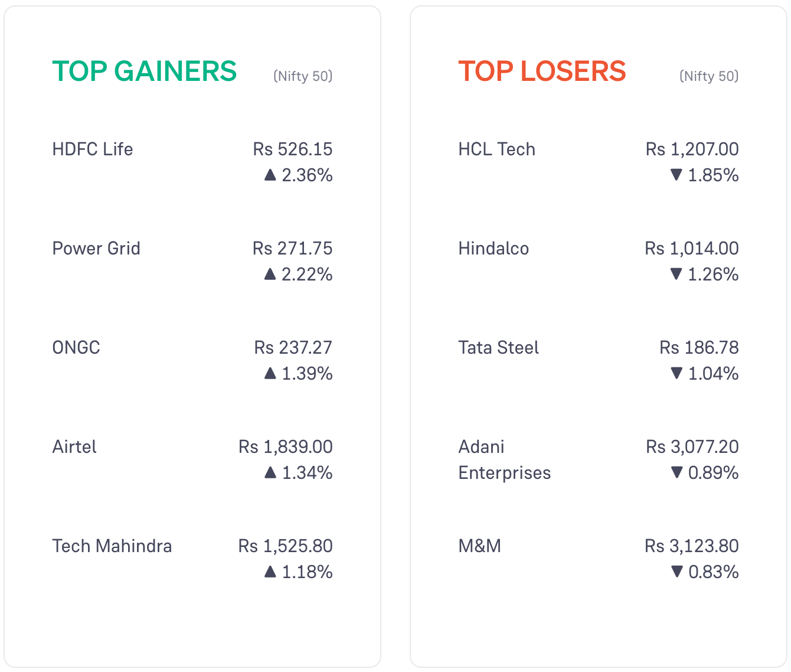Click the Nifty 50 label under Top Gainers
Image resolution: width=791 pixels, height=672 pixels.
303,76
